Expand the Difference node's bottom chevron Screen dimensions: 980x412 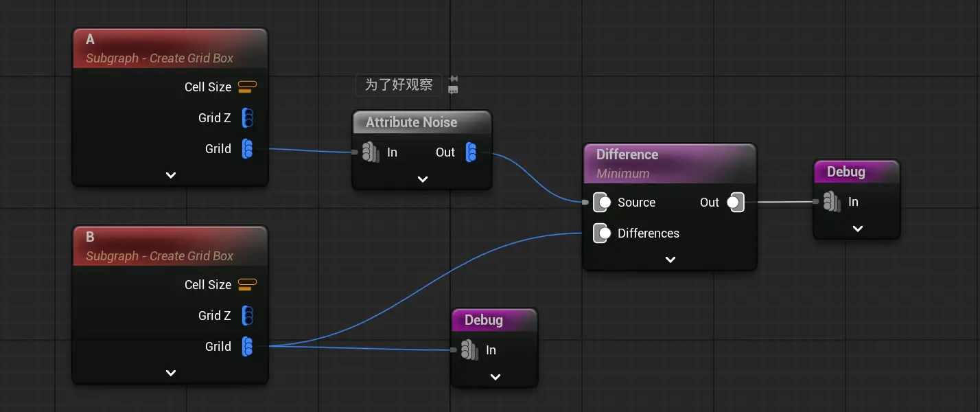[670, 260]
